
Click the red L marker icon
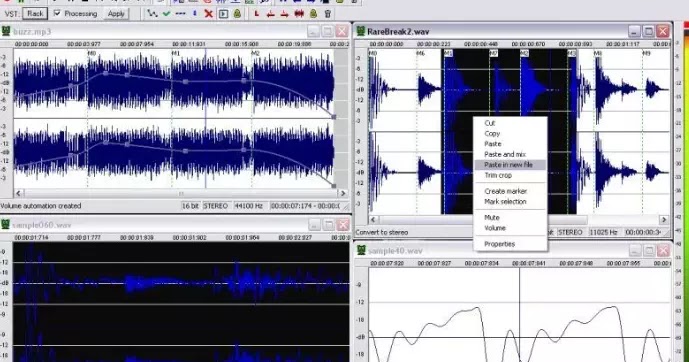coord(257,14)
